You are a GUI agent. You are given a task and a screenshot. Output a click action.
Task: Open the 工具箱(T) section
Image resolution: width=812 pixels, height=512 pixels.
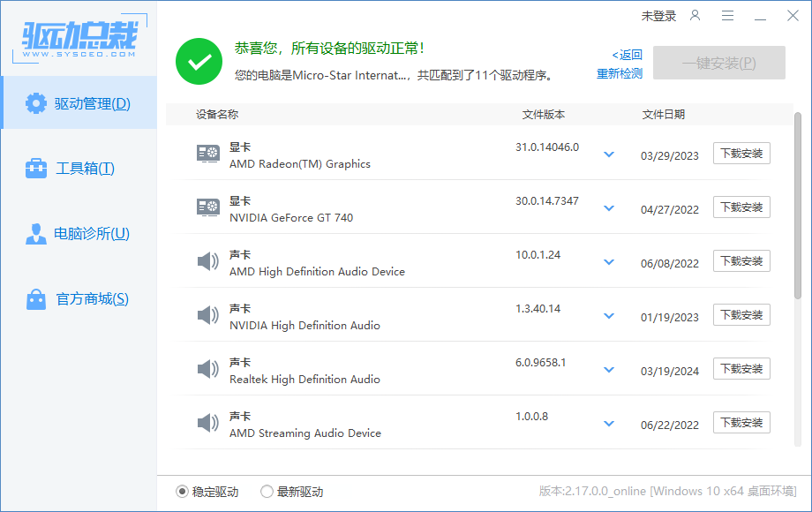[x=79, y=169]
